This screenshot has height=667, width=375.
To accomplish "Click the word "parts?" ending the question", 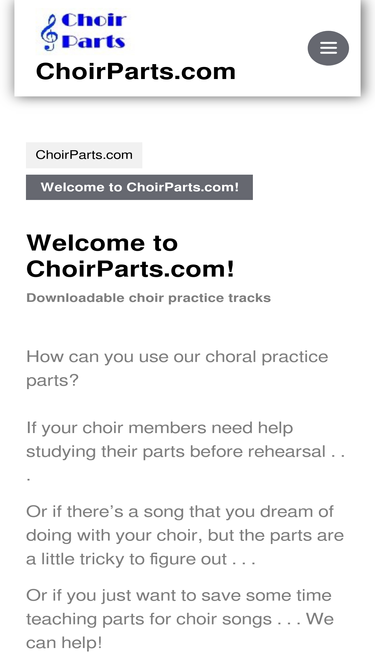I will (52, 381).
